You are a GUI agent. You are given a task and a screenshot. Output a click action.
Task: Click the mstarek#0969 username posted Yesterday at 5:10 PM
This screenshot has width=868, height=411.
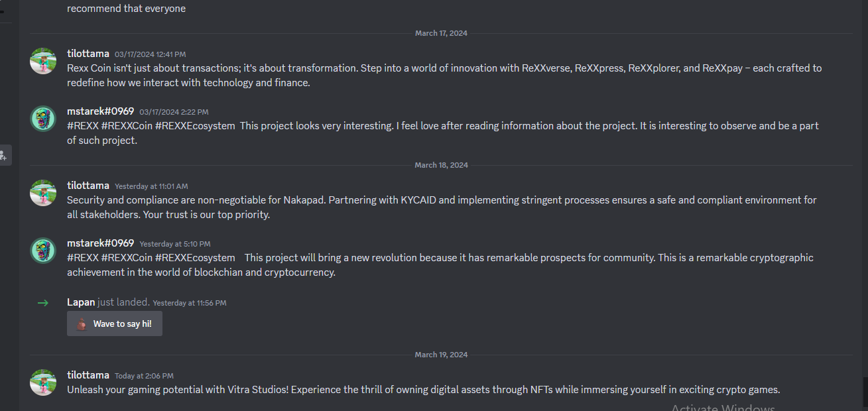coord(101,243)
